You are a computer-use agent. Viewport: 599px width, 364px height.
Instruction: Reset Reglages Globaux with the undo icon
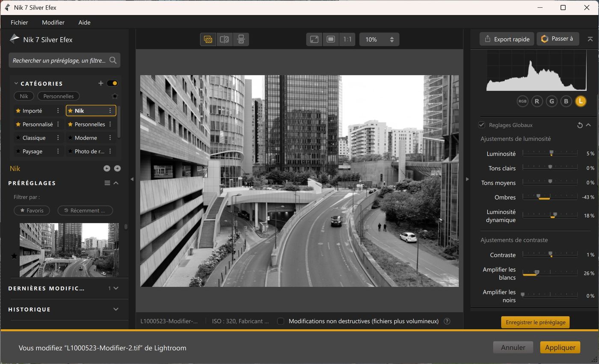click(x=580, y=125)
